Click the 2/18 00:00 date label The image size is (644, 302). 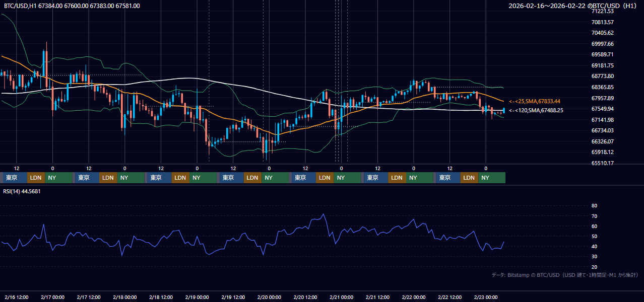tap(125, 297)
